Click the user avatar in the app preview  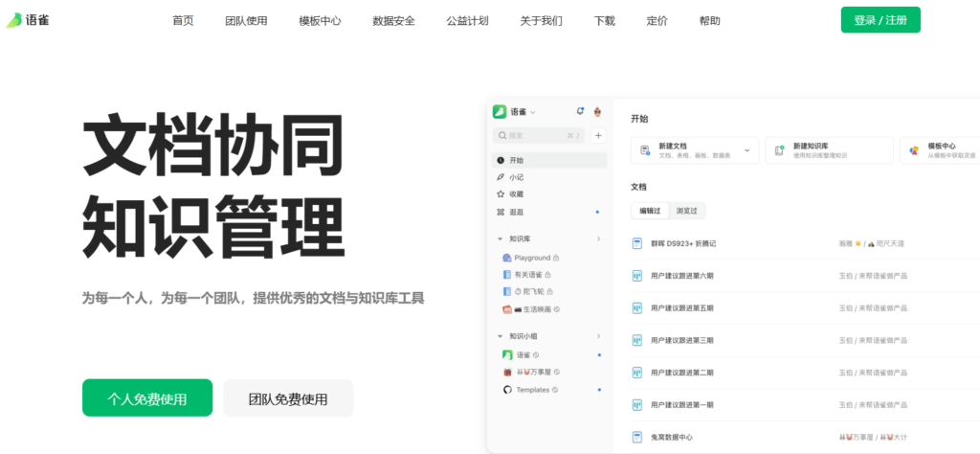(598, 111)
